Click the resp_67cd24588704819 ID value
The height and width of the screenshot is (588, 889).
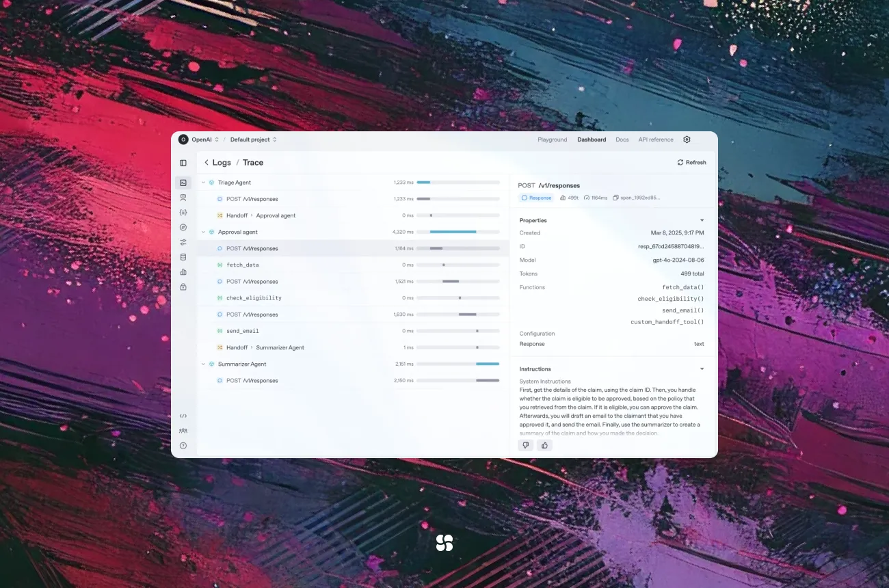coord(671,247)
